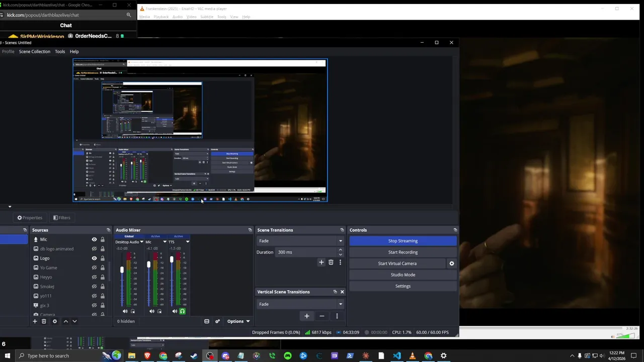Expand TTS channel dropdown arrow

click(x=188, y=242)
